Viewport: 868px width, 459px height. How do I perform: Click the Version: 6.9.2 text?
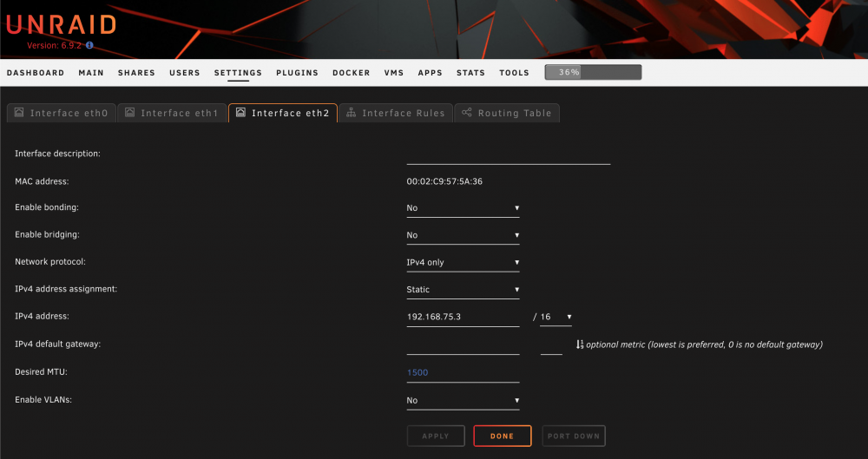[54, 45]
